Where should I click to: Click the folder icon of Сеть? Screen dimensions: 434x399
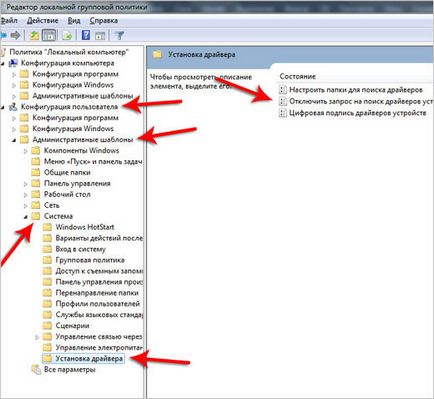coord(36,205)
